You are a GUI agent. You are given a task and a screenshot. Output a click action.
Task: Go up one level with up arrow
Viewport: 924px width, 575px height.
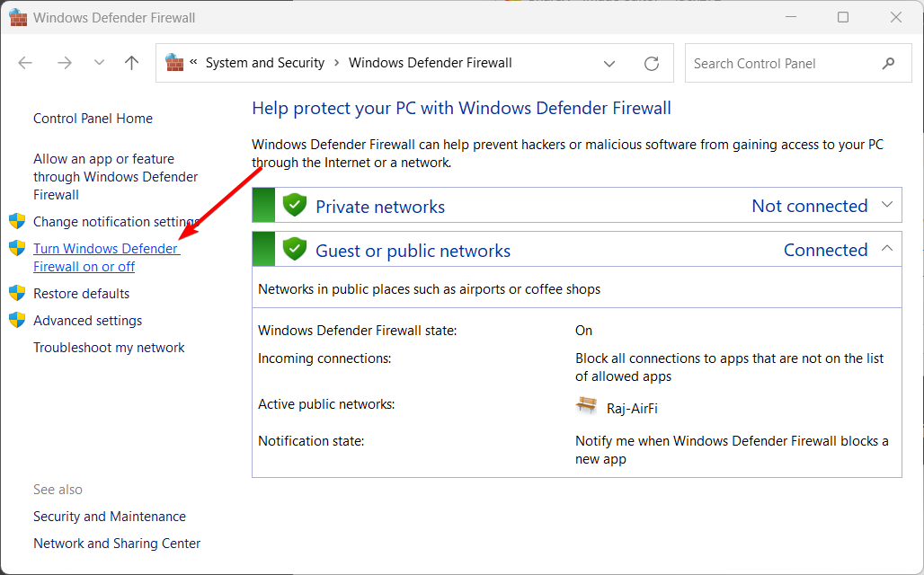[132, 63]
